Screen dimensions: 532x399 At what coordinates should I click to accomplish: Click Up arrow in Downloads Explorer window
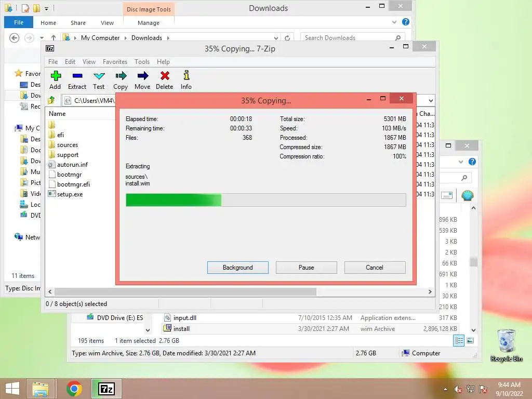[54, 37]
